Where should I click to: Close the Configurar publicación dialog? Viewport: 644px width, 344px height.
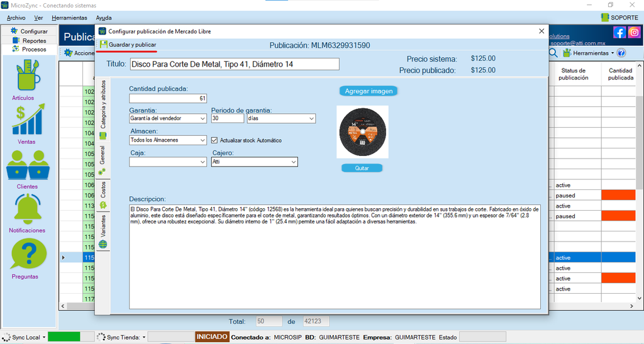coord(541,31)
